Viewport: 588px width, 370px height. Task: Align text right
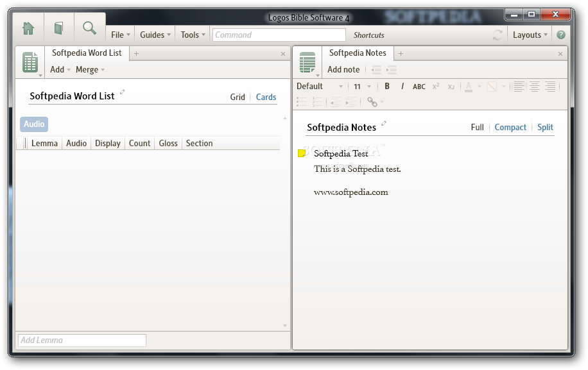[x=550, y=87]
